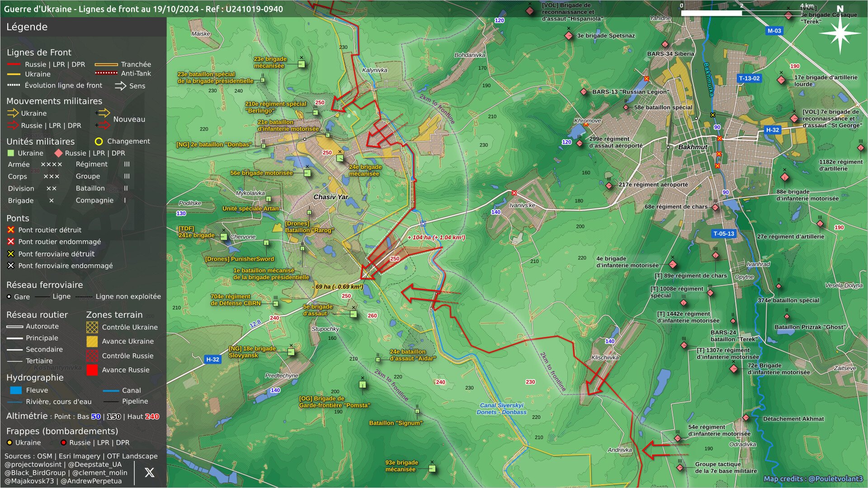Click the H-32 road shield near Kostiantynivka
Image resolution: width=868 pixels, height=488 pixels.
(212, 359)
